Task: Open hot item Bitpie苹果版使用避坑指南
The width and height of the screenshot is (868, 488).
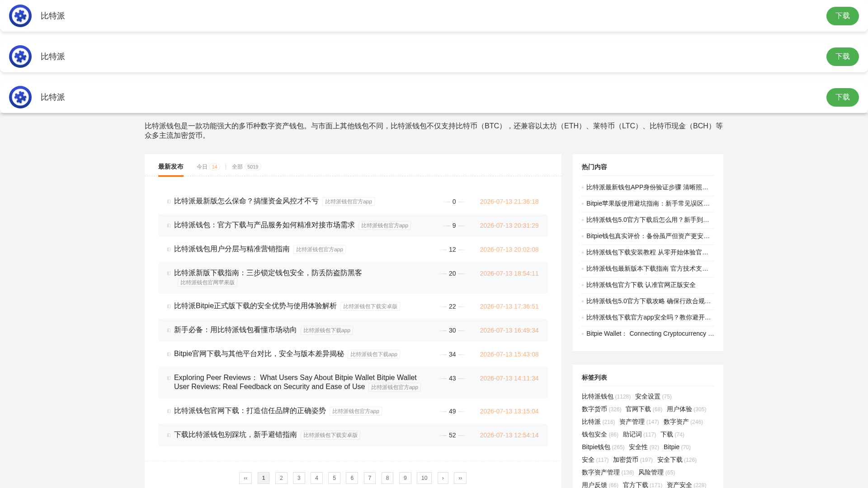Action: (x=648, y=203)
